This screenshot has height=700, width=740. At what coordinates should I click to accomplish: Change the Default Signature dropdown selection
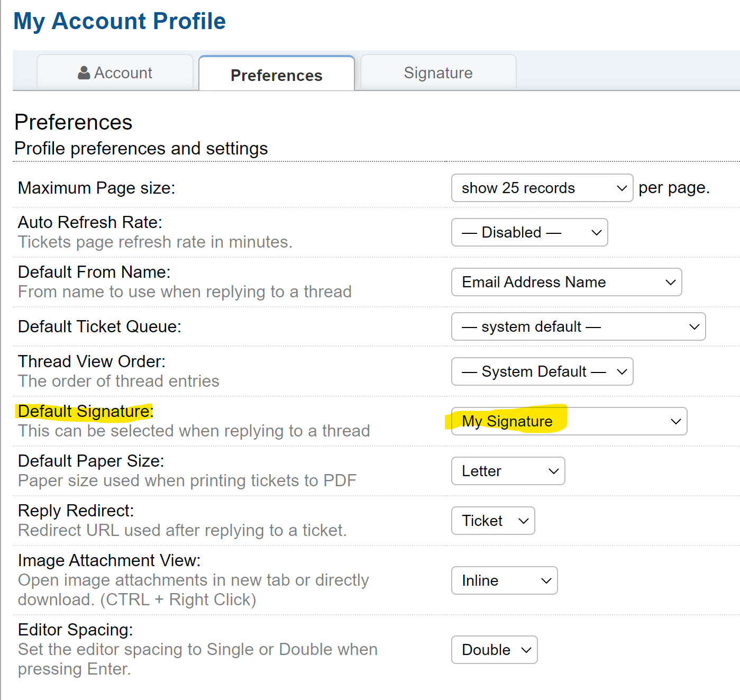coord(569,421)
